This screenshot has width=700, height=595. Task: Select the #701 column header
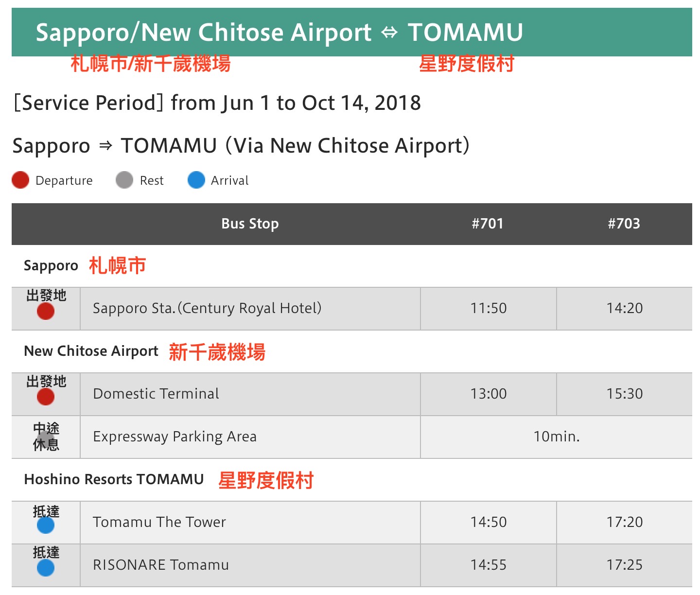coord(488,224)
